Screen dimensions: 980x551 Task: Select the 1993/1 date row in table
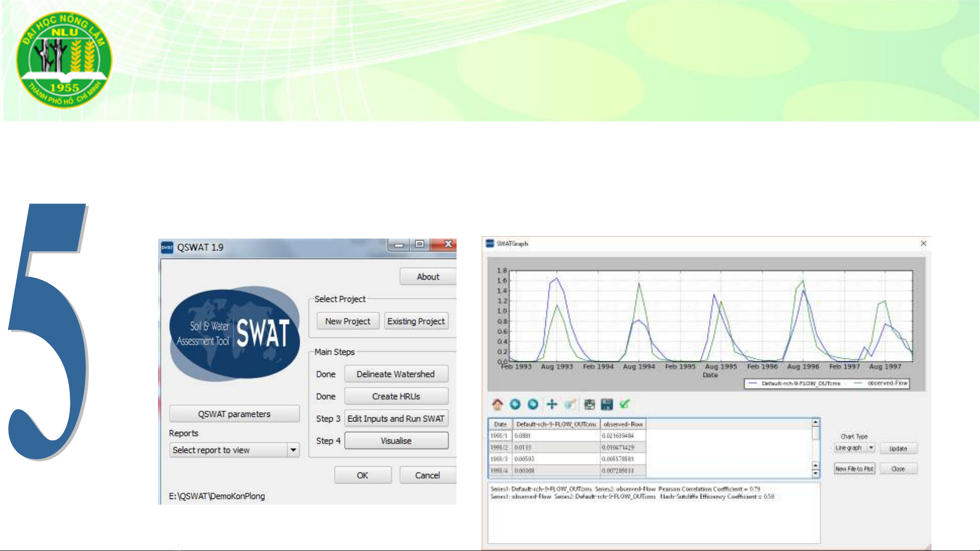(500, 436)
